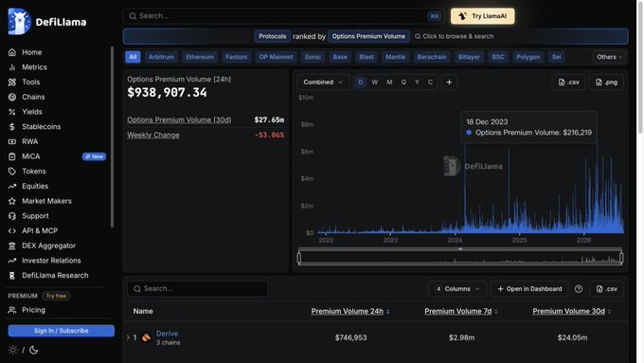Screen dimensions: 644x363
Task: Open the 4 Columns dropdown
Action: pyautogui.click(x=457, y=289)
